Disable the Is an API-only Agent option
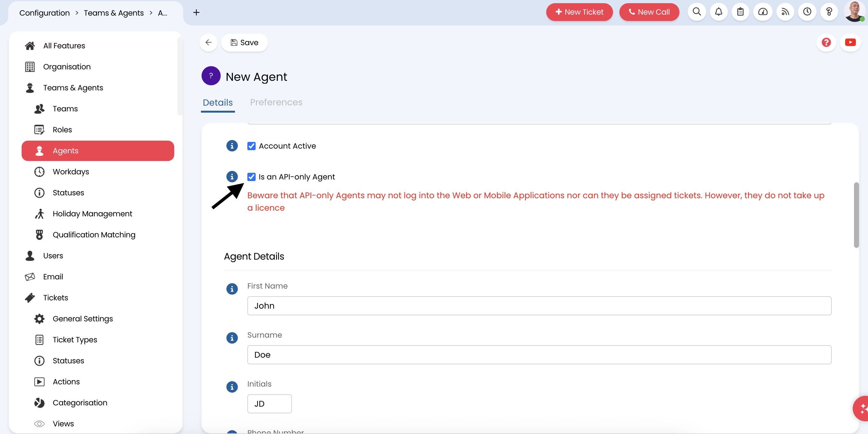Viewport: 868px width, 434px height. (251, 177)
